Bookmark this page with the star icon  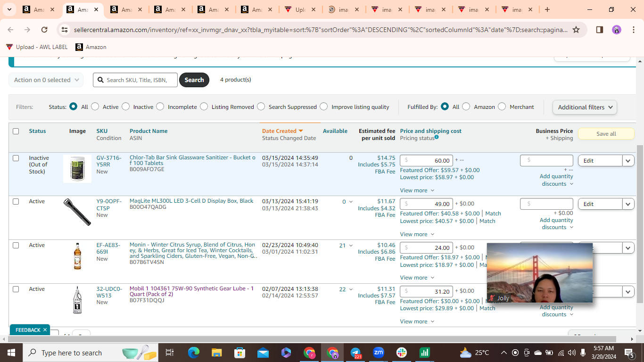pyautogui.click(x=576, y=30)
